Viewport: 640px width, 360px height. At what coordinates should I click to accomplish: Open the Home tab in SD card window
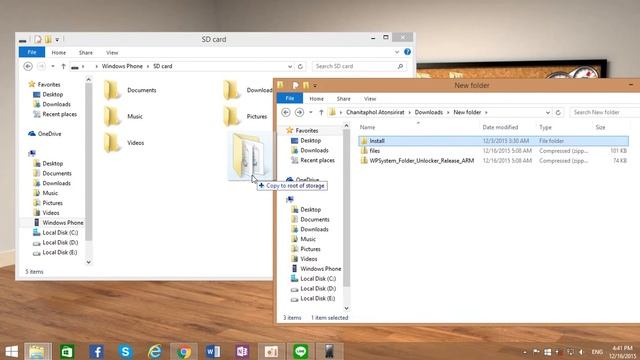click(x=59, y=53)
